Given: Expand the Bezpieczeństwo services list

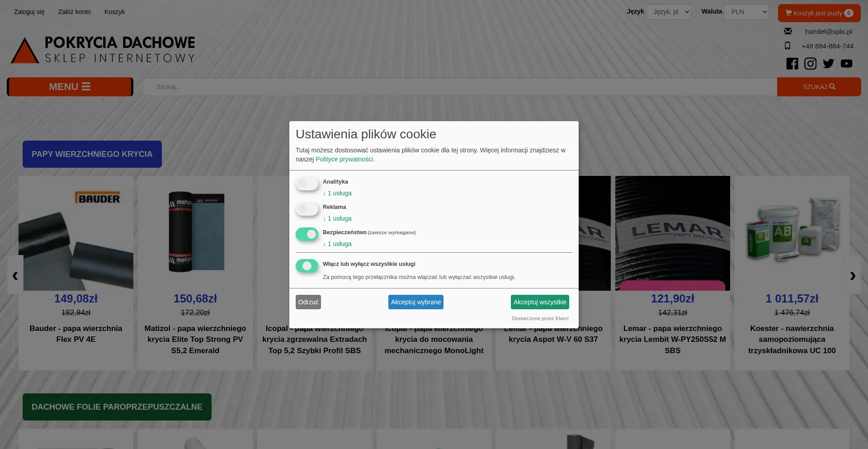Looking at the screenshot, I should [x=337, y=244].
